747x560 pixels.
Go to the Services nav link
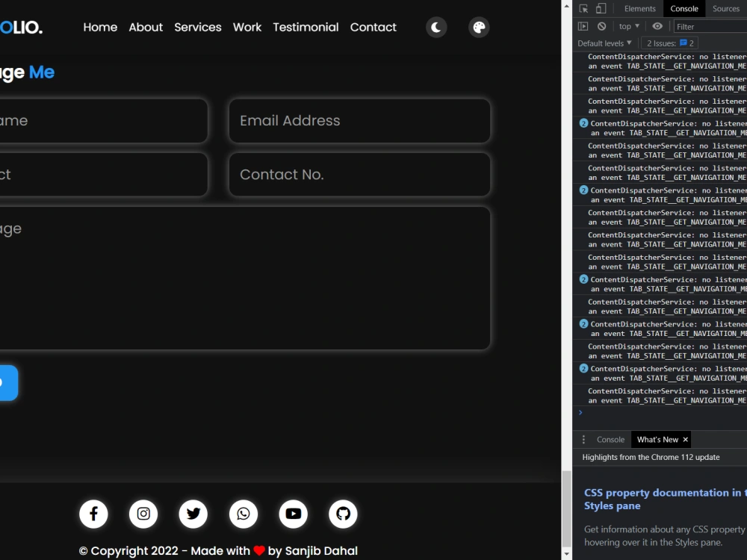pyautogui.click(x=198, y=27)
